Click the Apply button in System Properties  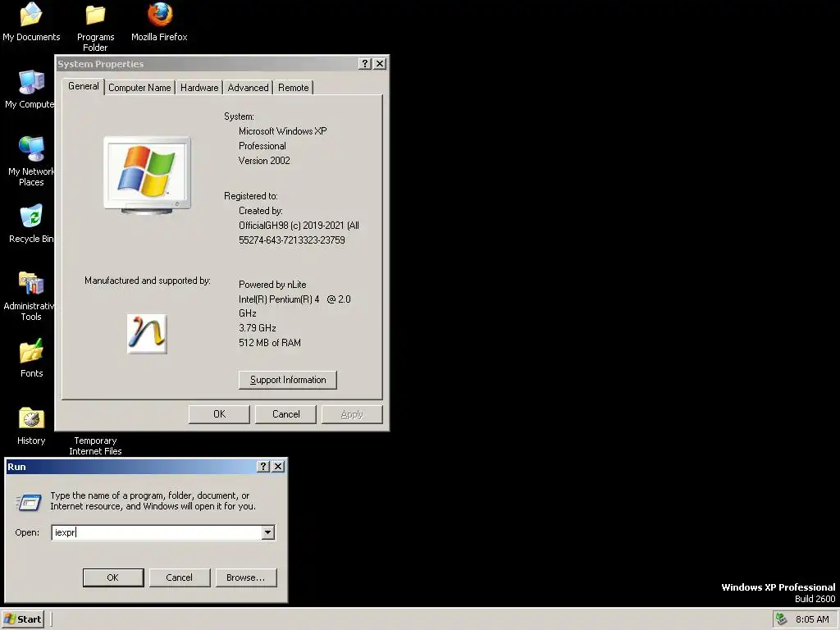tap(352, 414)
